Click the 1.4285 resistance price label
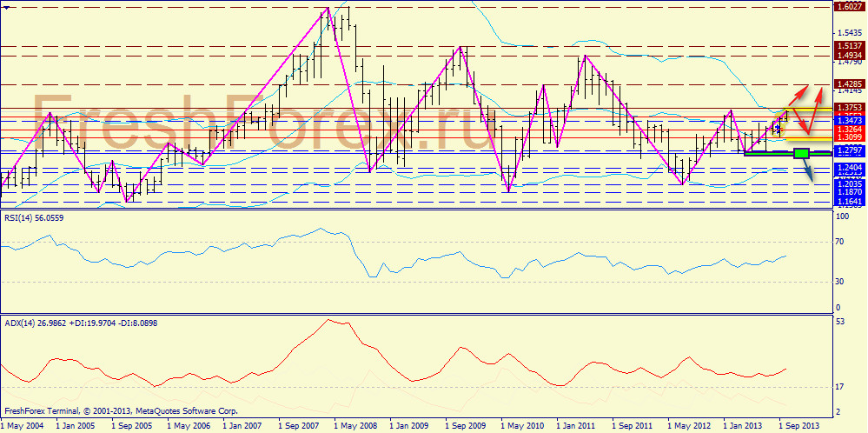The height and width of the screenshot is (433, 868). pos(847,84)
